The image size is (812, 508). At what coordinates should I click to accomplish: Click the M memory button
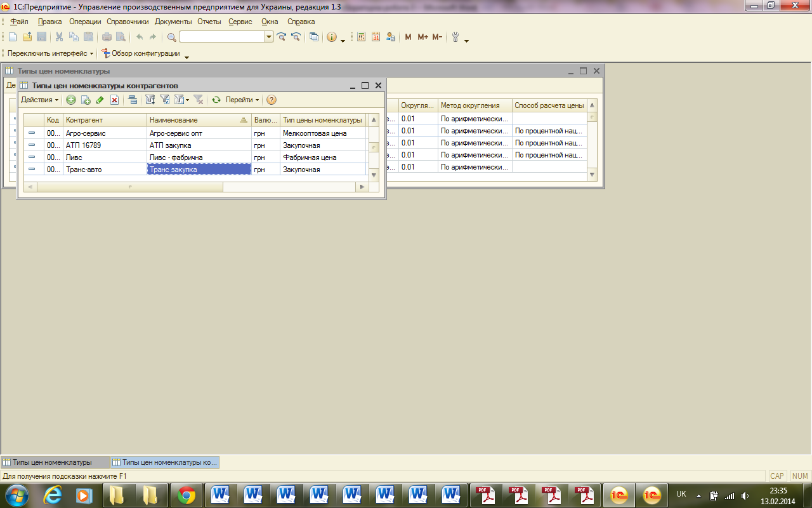[408, 37]
